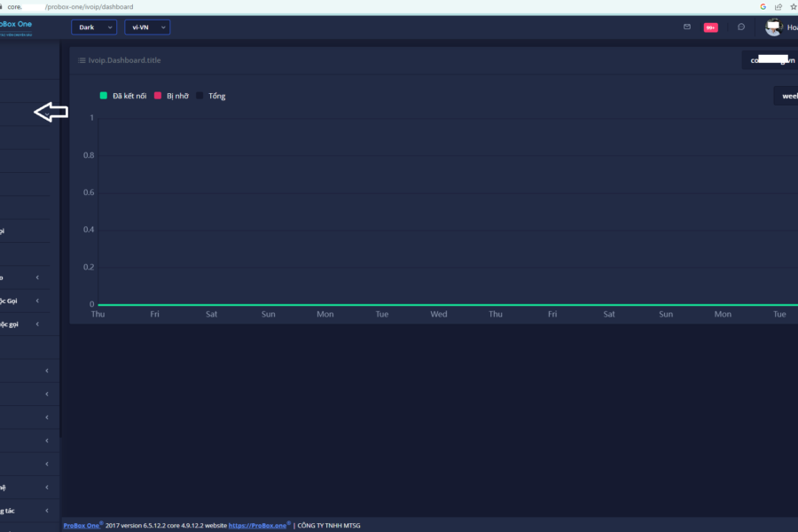Toggle the 'Bị nhỡ' legend series
798x532 pixels.
coord(171,96)
